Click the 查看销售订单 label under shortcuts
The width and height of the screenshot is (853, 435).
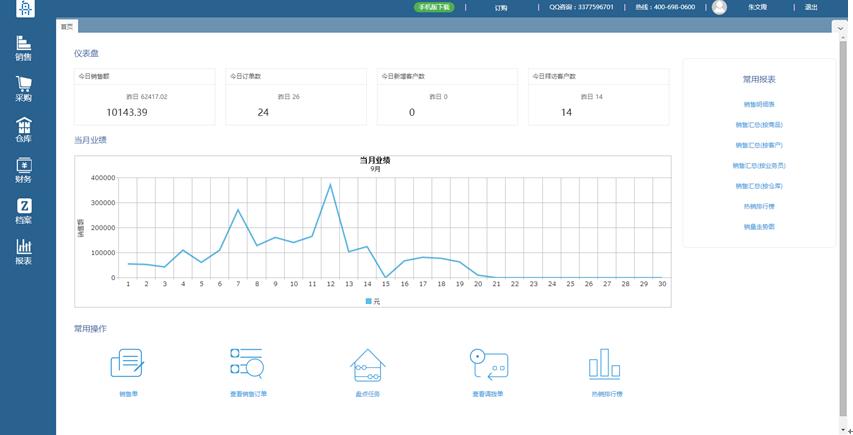point(248,394)
